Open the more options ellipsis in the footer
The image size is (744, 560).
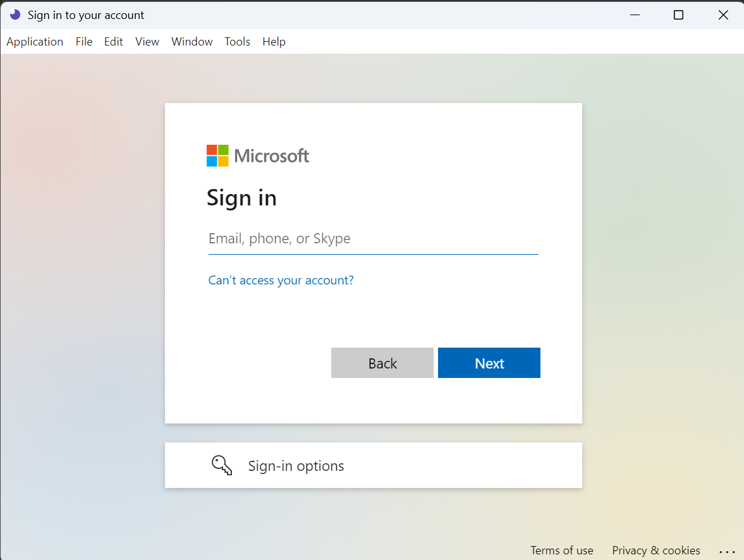[x=727, y=551]
